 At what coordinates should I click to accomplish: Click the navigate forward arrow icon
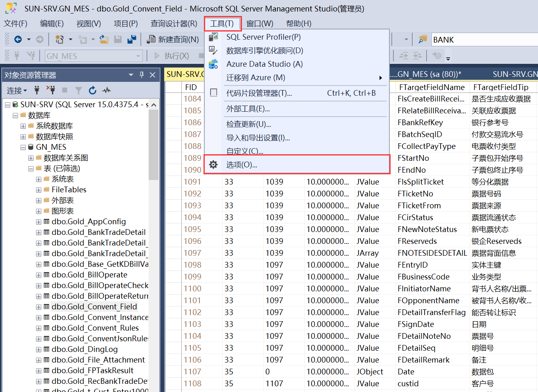click(40, 39)
